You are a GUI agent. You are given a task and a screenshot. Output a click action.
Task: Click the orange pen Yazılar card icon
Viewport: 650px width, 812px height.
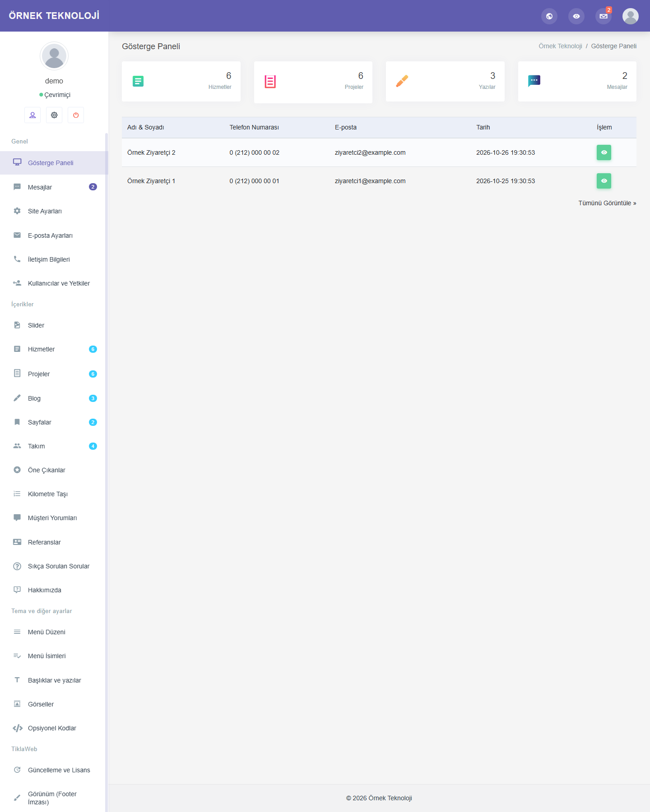pyautogui.click(x=402, y=81)
